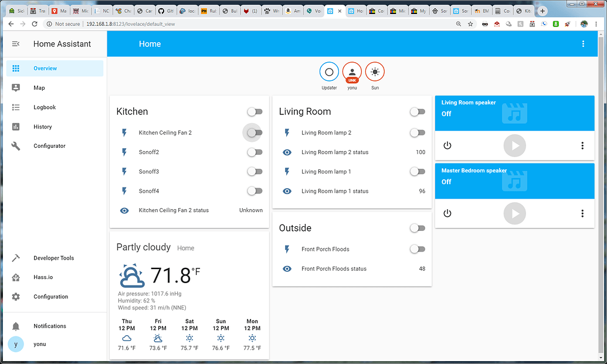Turn on Sonoff2

[255, 152]
